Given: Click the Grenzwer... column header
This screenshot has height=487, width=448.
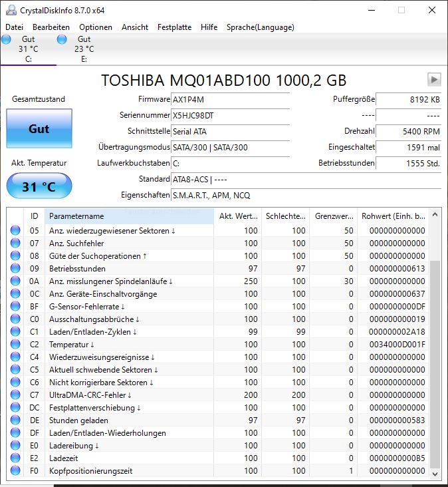Looking at the screenshot, I should 334,216.
